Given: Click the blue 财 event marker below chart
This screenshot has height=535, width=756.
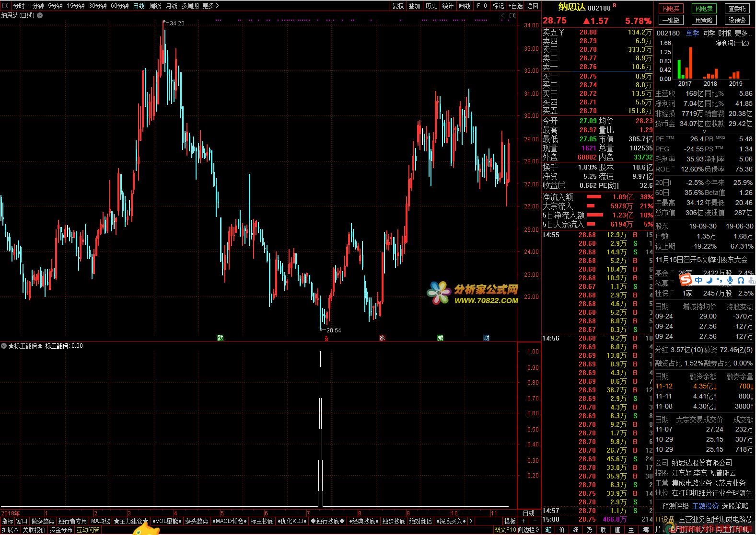Looking at the screenshot, I should (x=486, y=338).
